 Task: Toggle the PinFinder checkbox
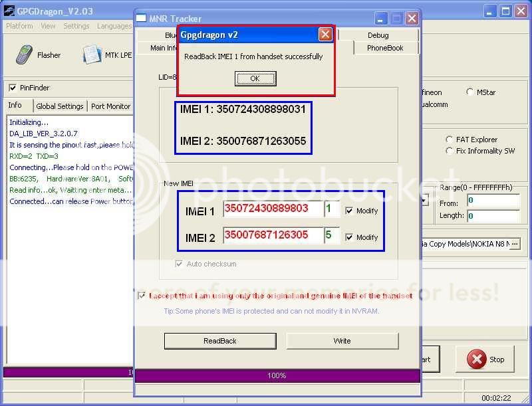(13, 88)
